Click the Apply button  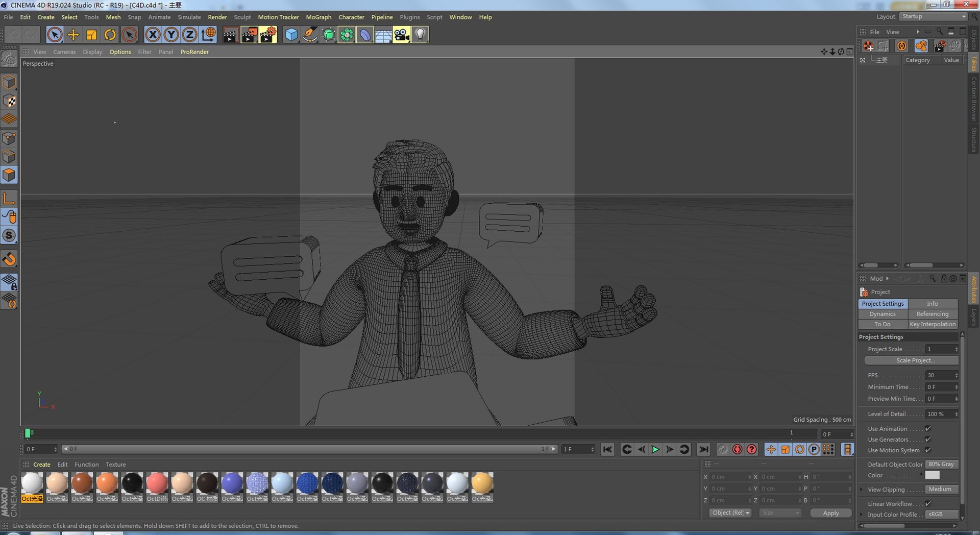[831, 513]
